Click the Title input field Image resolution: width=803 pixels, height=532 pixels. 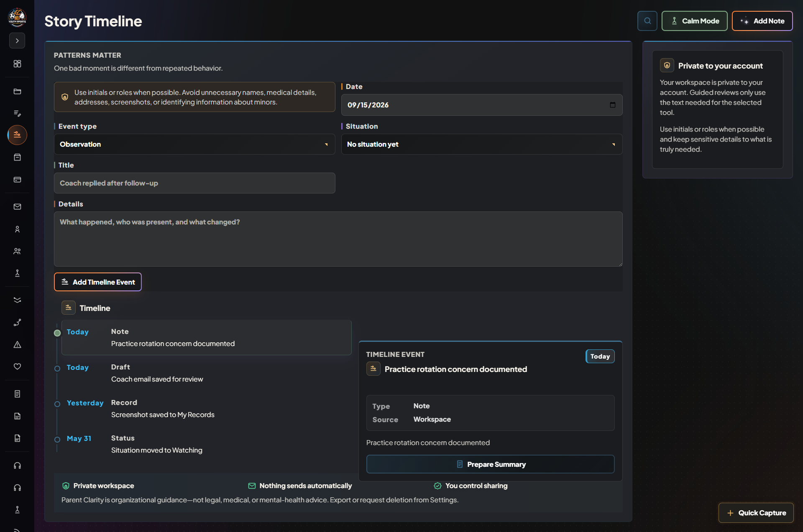point(194,183)
